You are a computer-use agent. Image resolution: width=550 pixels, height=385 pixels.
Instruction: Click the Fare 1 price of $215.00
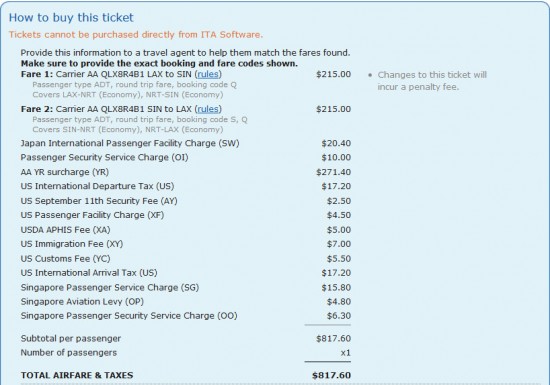coord(333,74)
